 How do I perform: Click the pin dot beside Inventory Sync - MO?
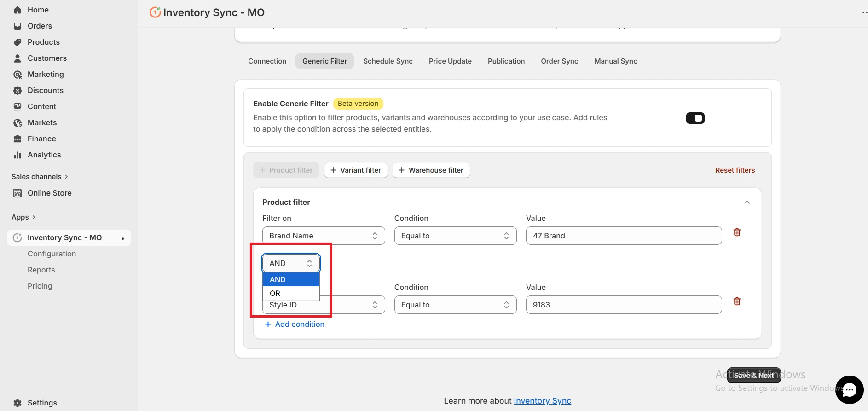point(123,238)
